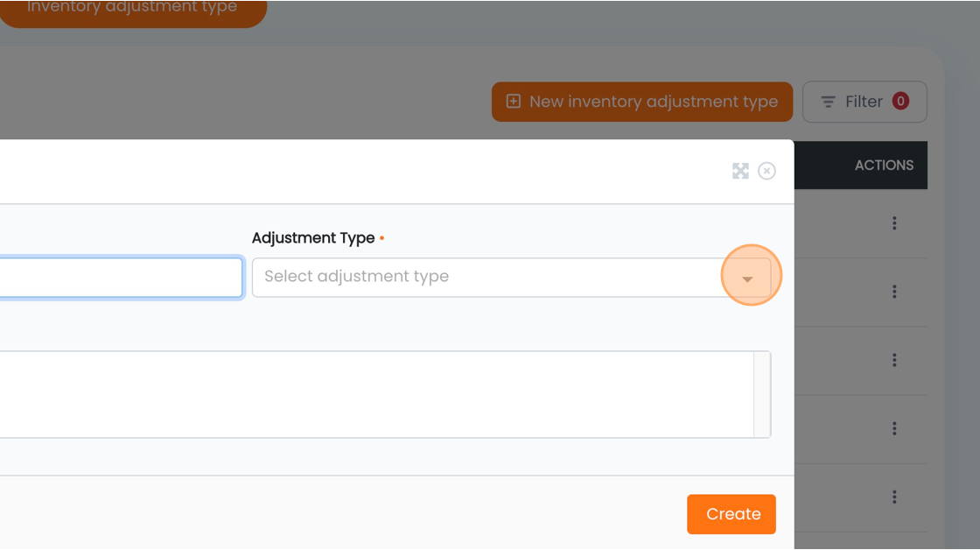The image size is (980, 550).
Task: Click the ACTIONS column header
Action: pos(884,166)
